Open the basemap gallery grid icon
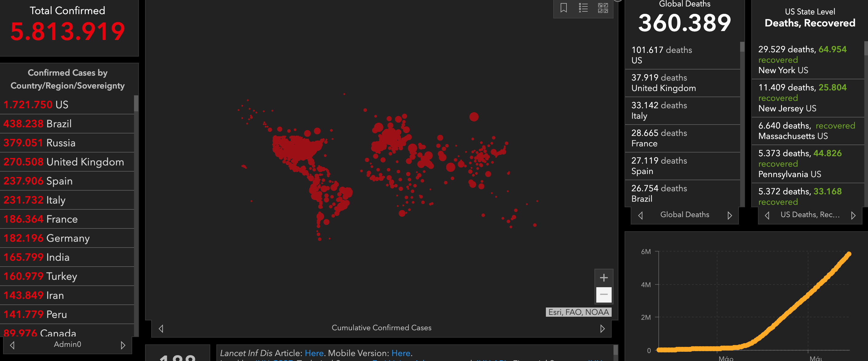868x361 pixels. pos(602,8)
